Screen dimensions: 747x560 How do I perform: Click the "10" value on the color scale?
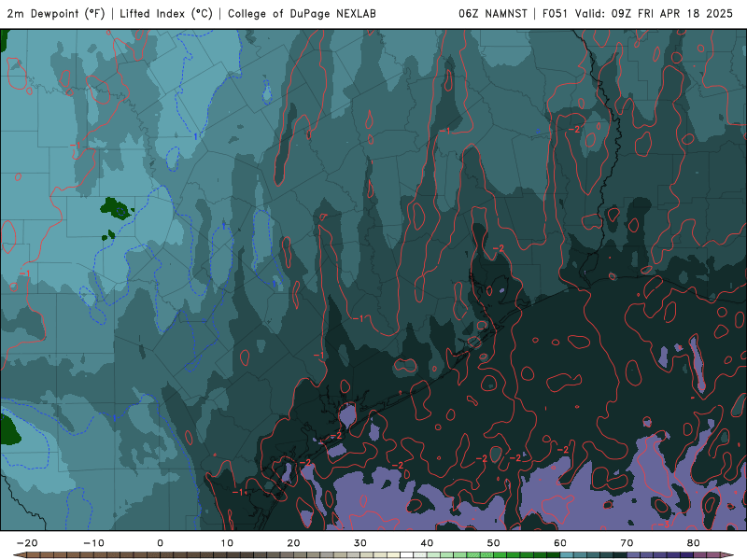click(x=227, y=543)
